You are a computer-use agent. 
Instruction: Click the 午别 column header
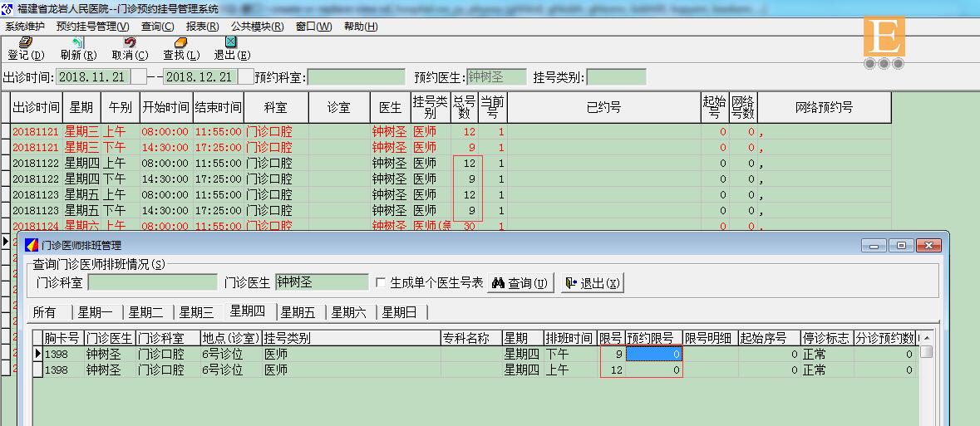[x=120, y=107]
